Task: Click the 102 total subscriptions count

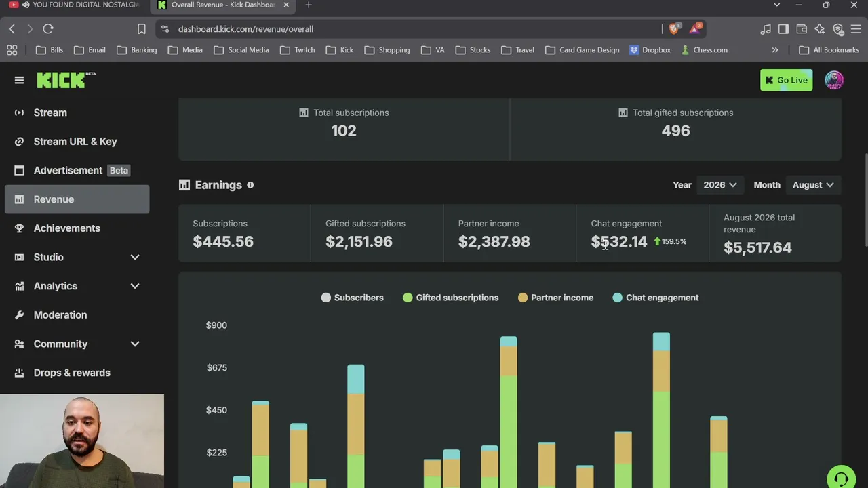Action: click(344, 131)
